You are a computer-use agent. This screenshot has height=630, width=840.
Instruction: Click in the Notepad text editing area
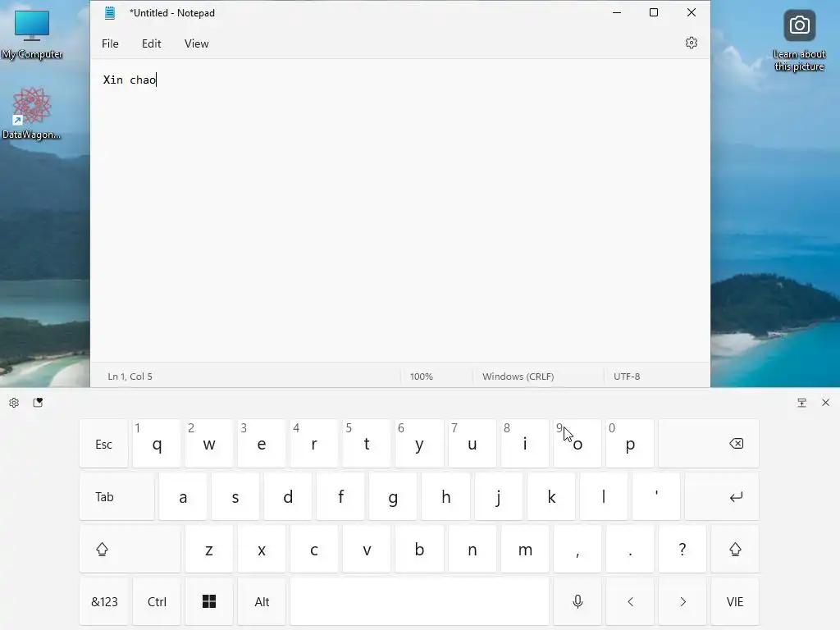[x=400, y=211]
